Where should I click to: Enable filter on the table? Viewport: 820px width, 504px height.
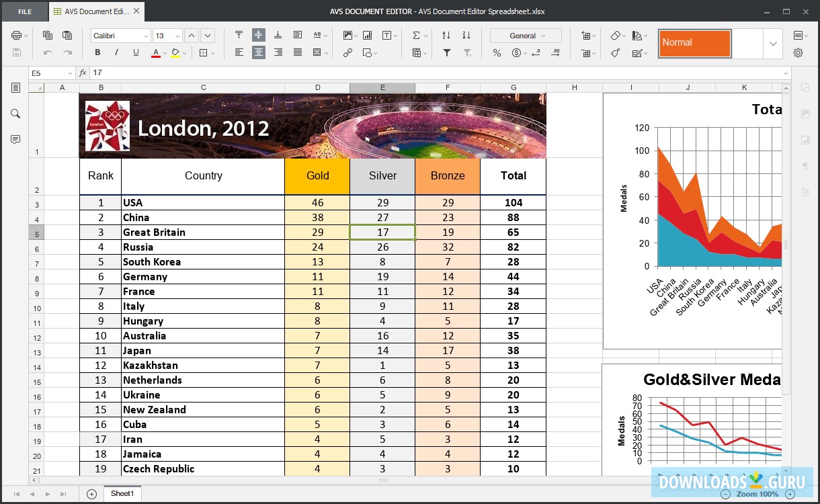(x=446, y=52)
